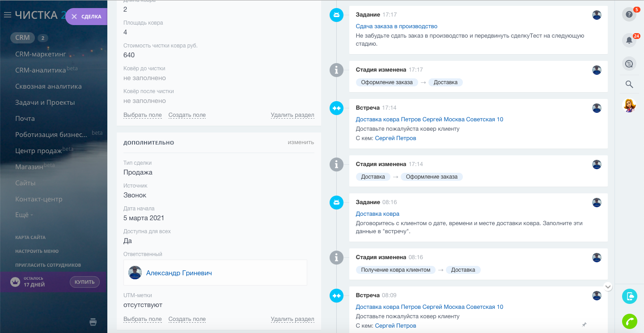Open Задачи и Проекты menu item

click(45, 102)
